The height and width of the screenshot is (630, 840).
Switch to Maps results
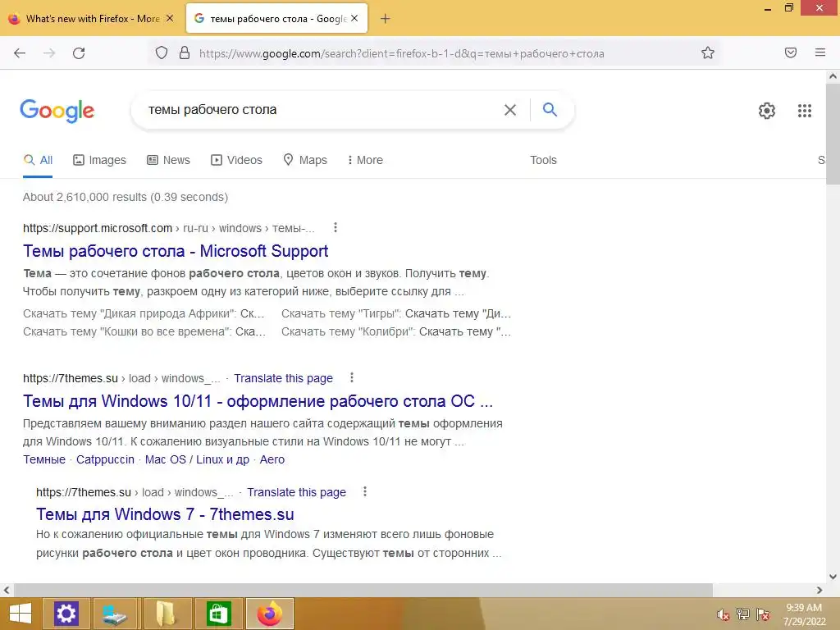coord(305,160)
